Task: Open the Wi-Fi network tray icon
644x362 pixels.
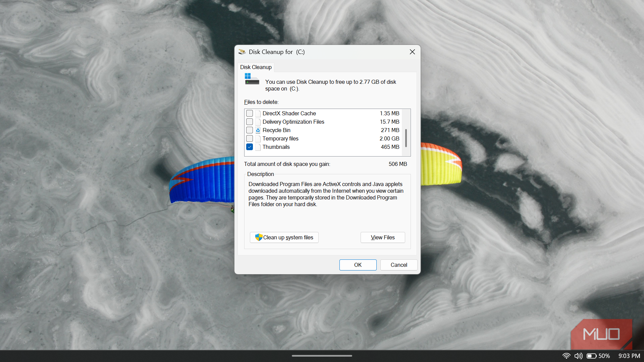Action: 566,356
